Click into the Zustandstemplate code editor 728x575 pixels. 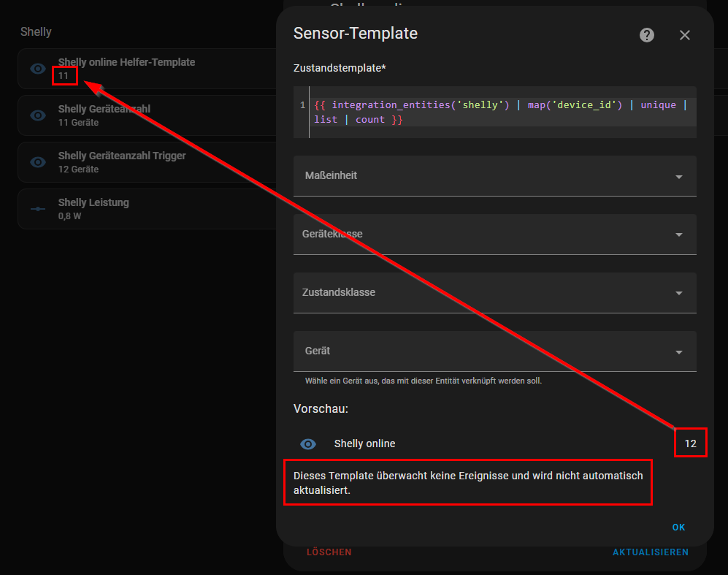pyautogui.click(x=495, y=112)
